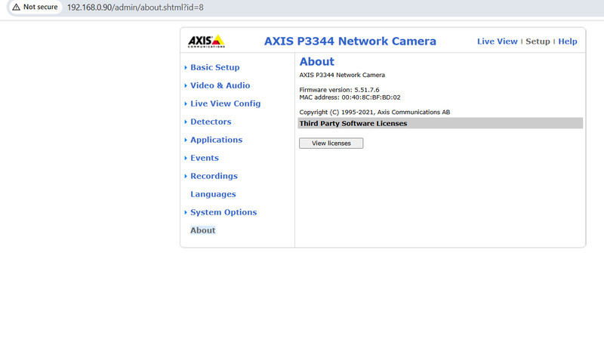604x364 pixels.
Task: Click the Not secure warning icon
Action: 16,7
